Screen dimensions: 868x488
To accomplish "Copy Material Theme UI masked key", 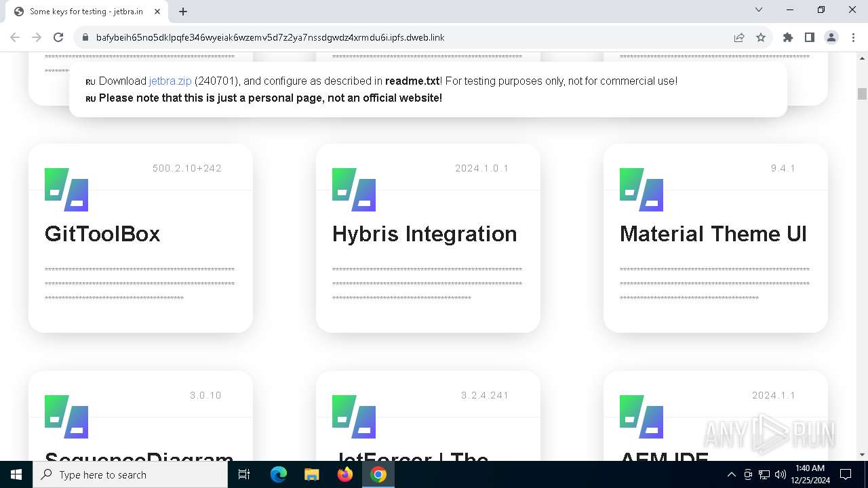I will coord(715,284).
